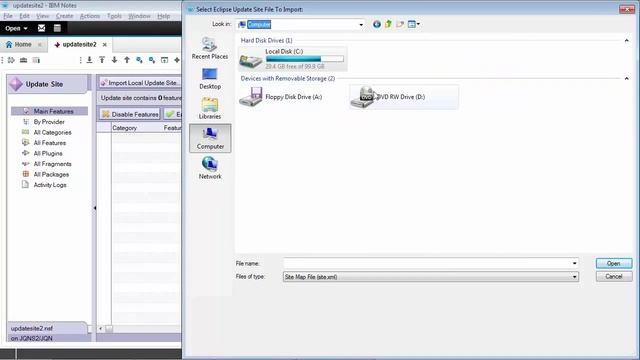Click Import Local Update Site button
The image size is (640, 360).
[140, 83]
